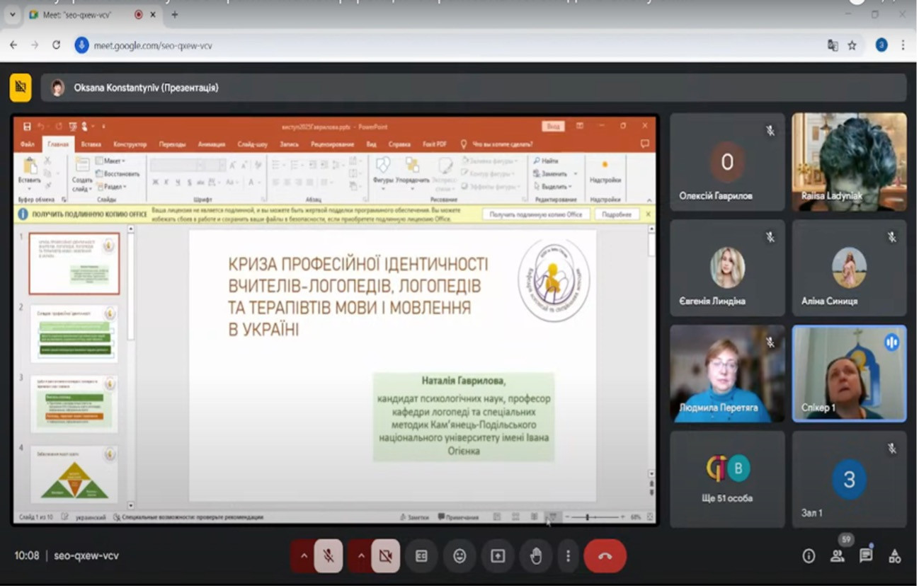The height and width of the screenshot is (588, 919).
Task: Click Аліна Синиця participant tile
Action: click(849, 268)
